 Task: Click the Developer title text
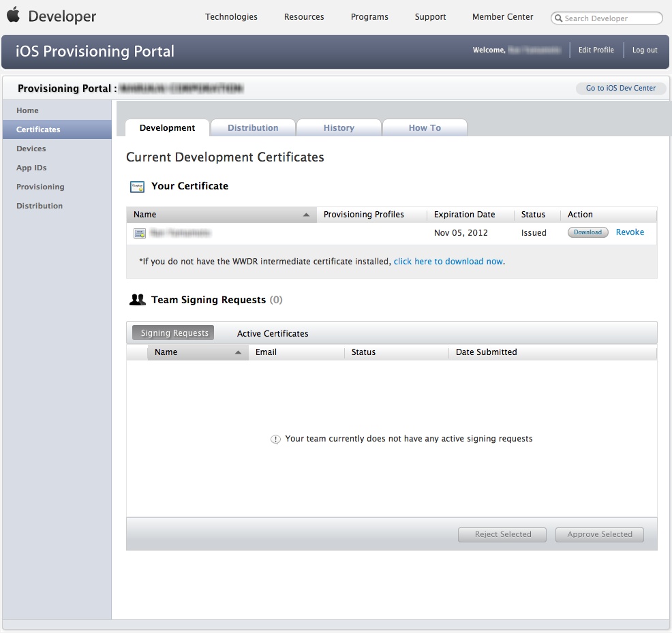[x=62, y=16]
